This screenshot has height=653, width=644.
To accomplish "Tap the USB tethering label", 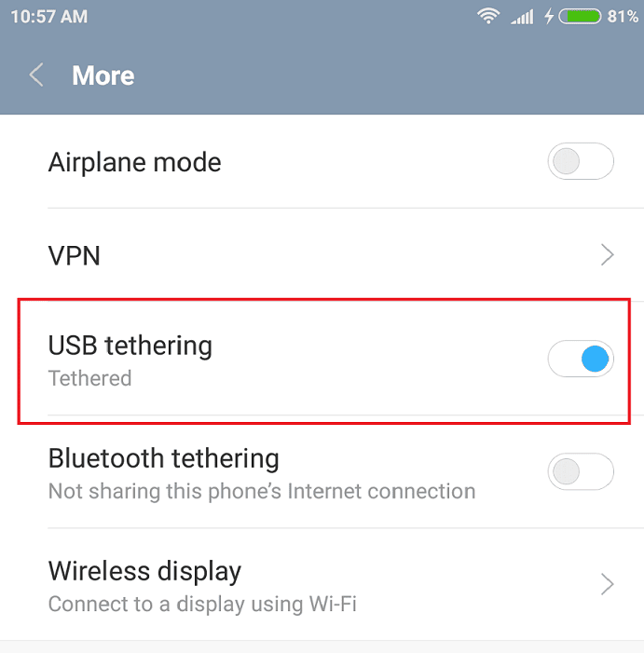I will pyautogui.click(x=130, y=346).
